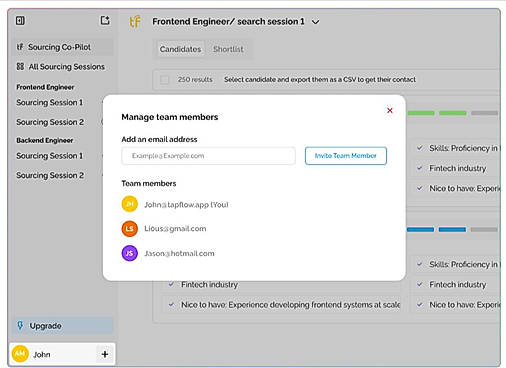Select Frontend Engineer Sourcing Session 2
This screenshot has height=368, width=506.
click(50, 122)
